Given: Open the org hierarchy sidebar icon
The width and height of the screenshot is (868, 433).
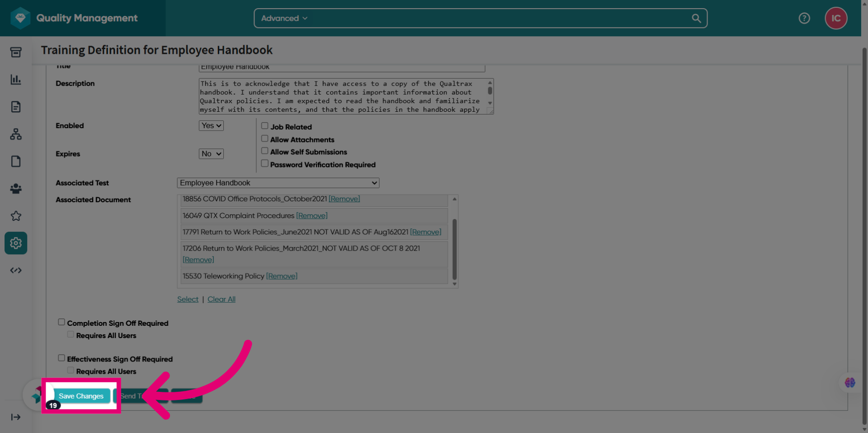Looking at the screenshot, I should coord(16,134).
